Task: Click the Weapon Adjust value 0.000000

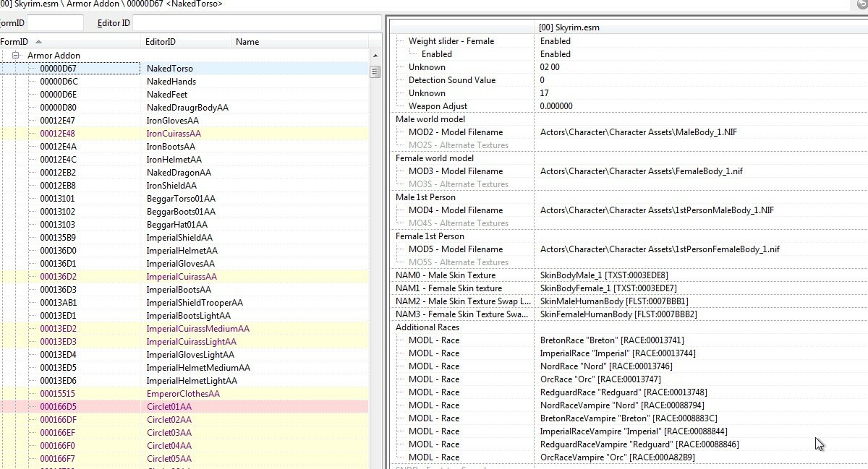Action: (556, 106)
